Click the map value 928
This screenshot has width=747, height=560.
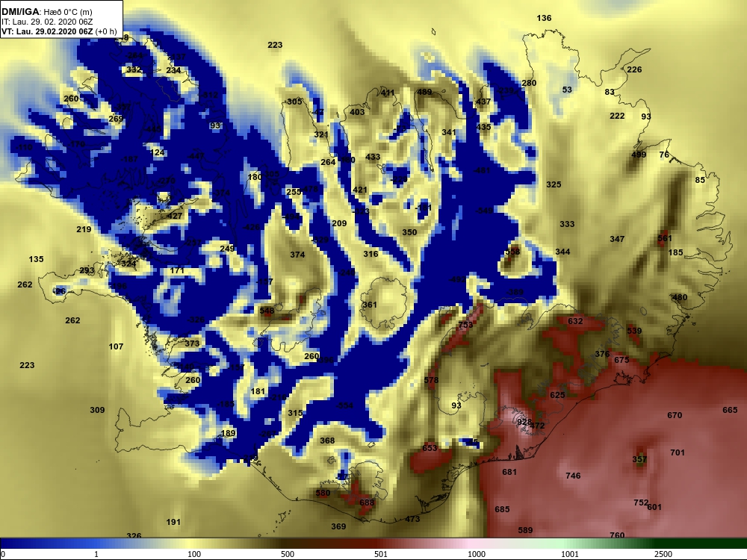coord(524,422)
